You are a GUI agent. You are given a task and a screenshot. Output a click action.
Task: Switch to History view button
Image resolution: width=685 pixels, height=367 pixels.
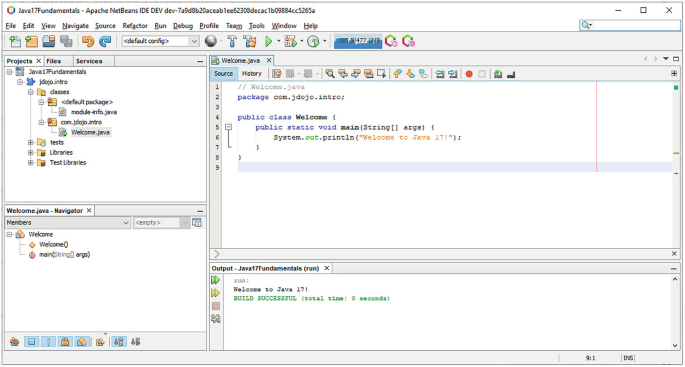coord(252,73)
